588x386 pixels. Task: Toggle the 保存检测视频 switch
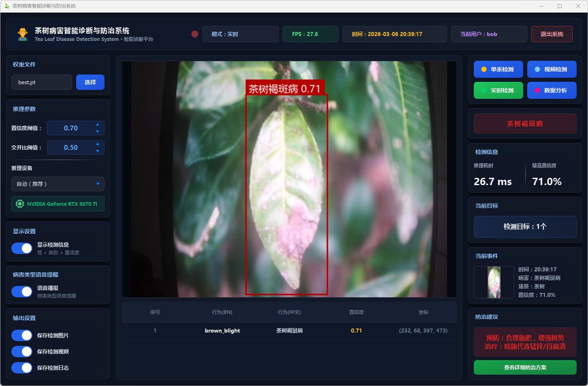(x=22, y=352)
